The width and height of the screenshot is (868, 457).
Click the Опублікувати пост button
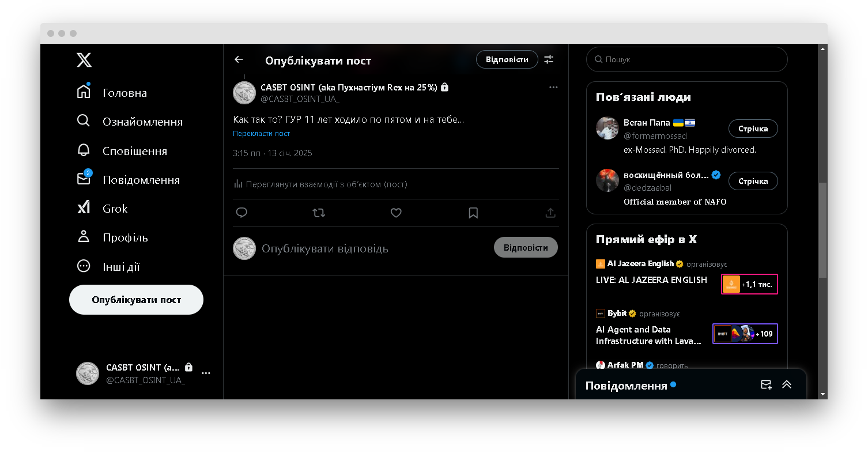[x=136, y=300]
